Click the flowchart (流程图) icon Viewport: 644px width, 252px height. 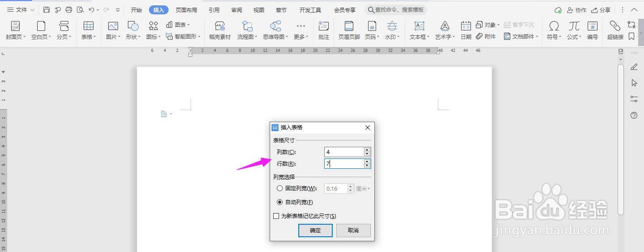point(247,26)
